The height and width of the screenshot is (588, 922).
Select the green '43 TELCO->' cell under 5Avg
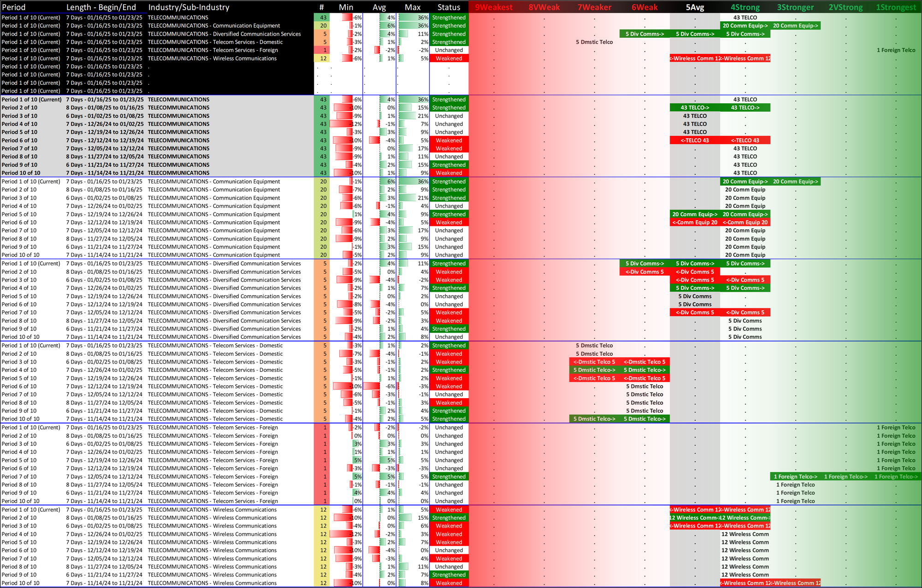(x=695, y=108)
